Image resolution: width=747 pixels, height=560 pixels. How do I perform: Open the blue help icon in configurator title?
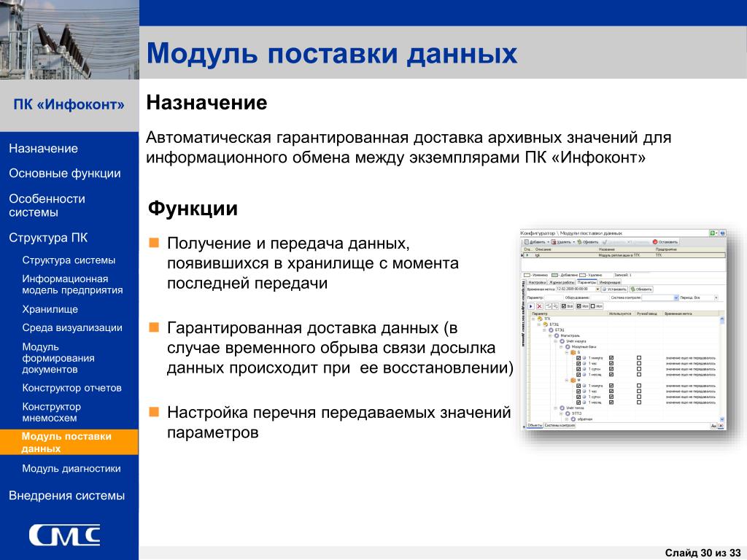click(x=723, y=233)
